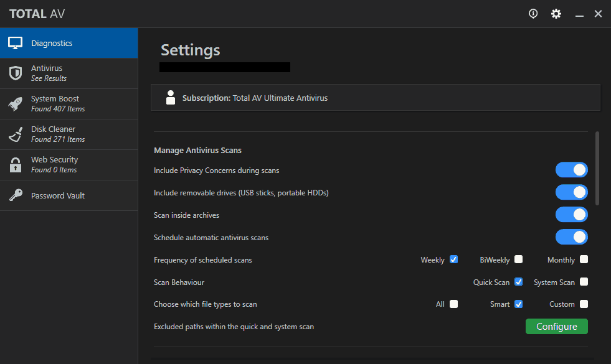Disable Scan inside archives
Viewport: 611px width, 364px height.
point(571,214)
